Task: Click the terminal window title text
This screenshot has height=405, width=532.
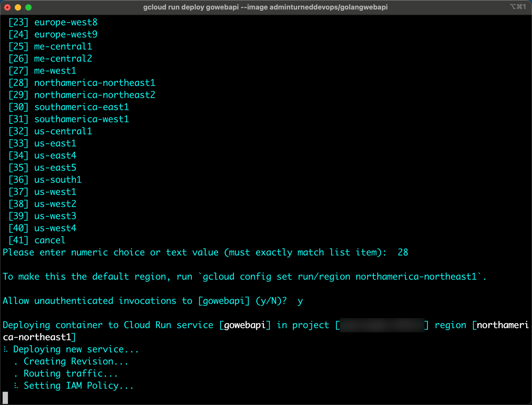Action: 265,7
